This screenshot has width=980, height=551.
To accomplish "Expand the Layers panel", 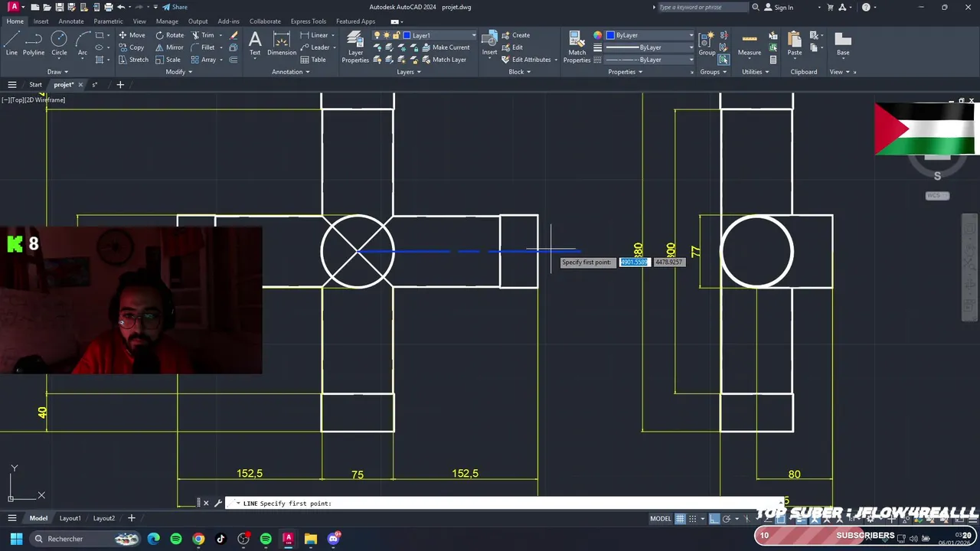I will (409, 72).
